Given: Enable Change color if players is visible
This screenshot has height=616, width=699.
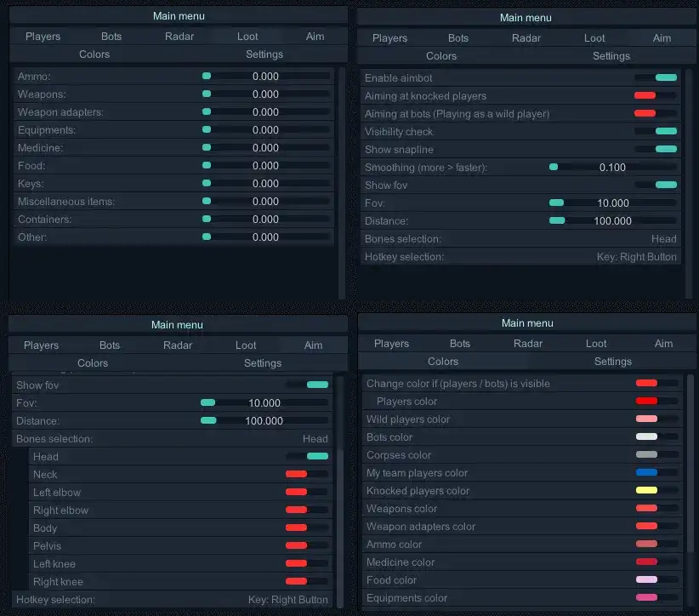Looking at the screenshot, I should click(650, 383).
